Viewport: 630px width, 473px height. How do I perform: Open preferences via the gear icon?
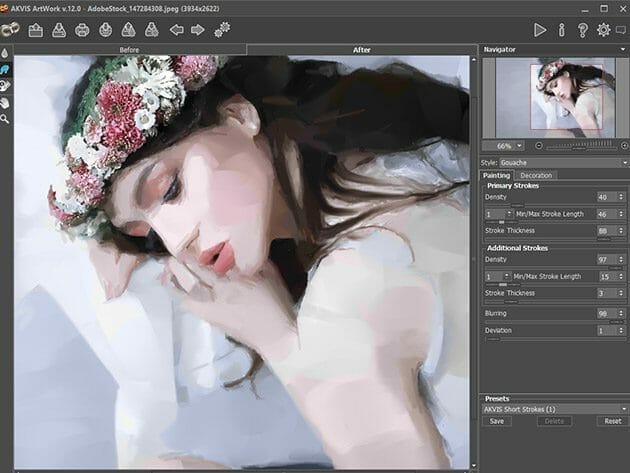(604, 30)
